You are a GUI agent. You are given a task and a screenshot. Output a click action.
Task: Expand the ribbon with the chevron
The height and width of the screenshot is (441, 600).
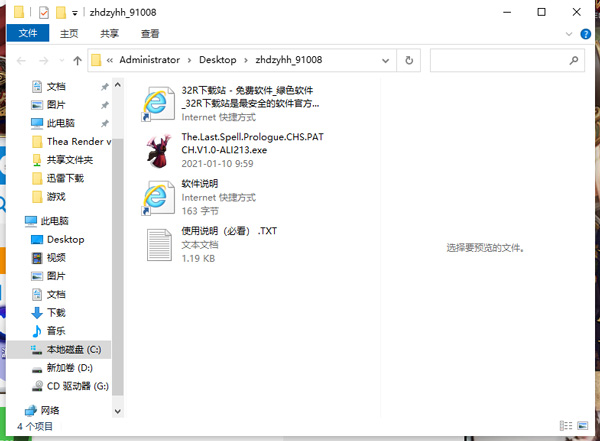point(569,34)
